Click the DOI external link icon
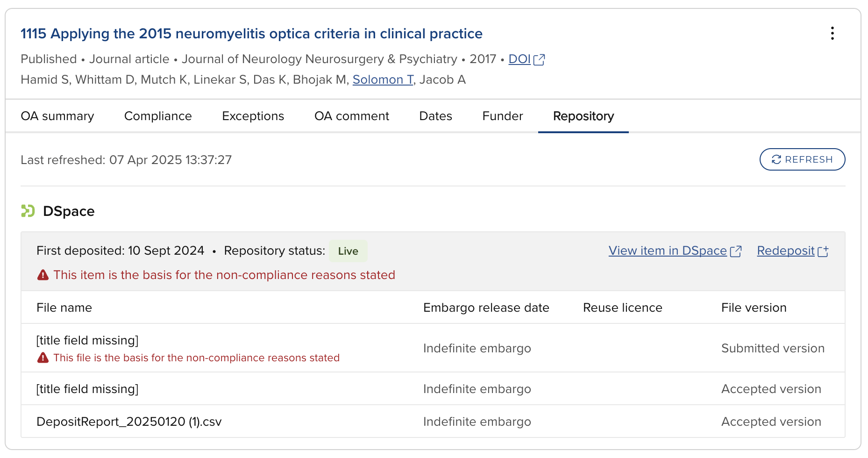 (539, 60)
